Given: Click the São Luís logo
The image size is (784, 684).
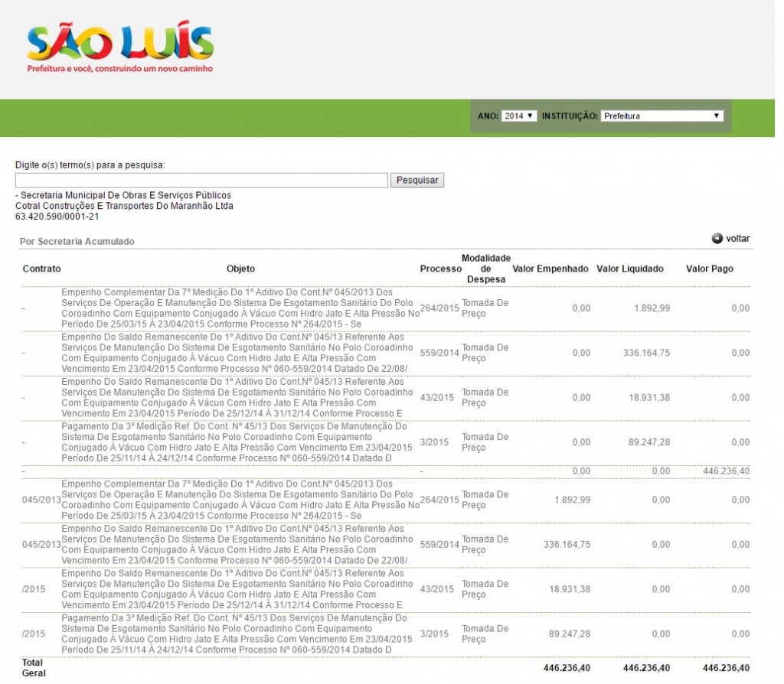Looking at the screenshot, I should point(119,43).
